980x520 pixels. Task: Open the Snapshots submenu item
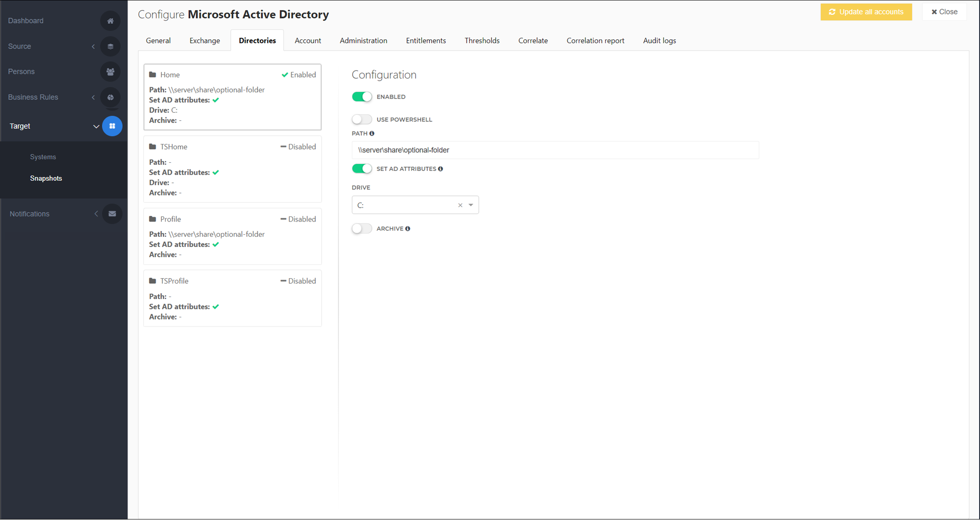[x=46, y=179]
